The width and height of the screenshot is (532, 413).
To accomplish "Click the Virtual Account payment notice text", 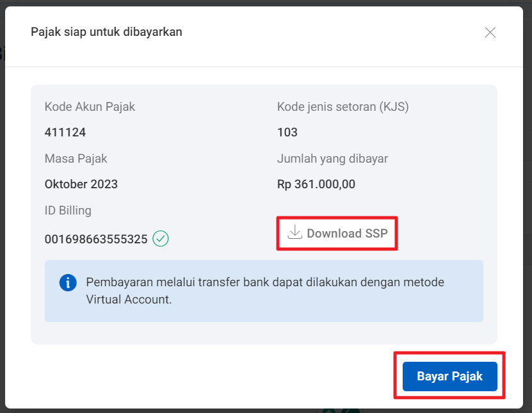I will pyautogui.click(x=265, y=291).
